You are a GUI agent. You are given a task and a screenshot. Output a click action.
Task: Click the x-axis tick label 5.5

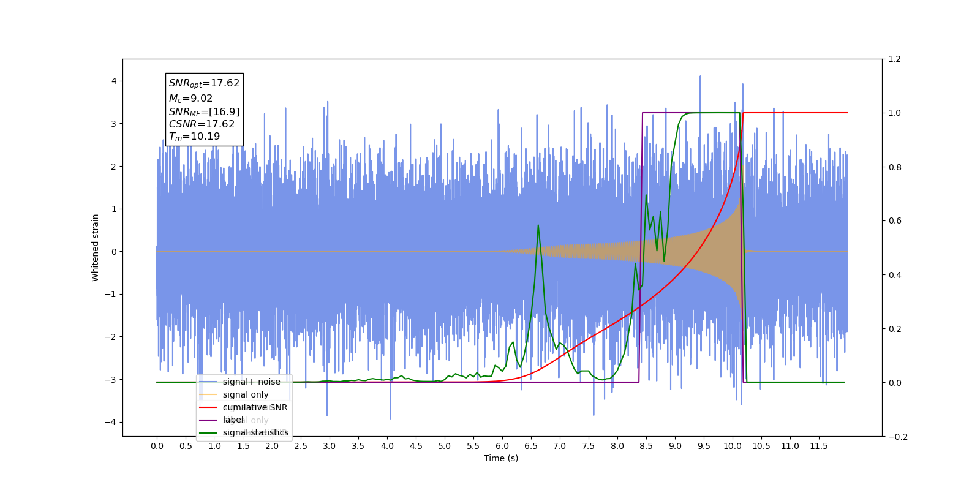[x=473, y=446]
